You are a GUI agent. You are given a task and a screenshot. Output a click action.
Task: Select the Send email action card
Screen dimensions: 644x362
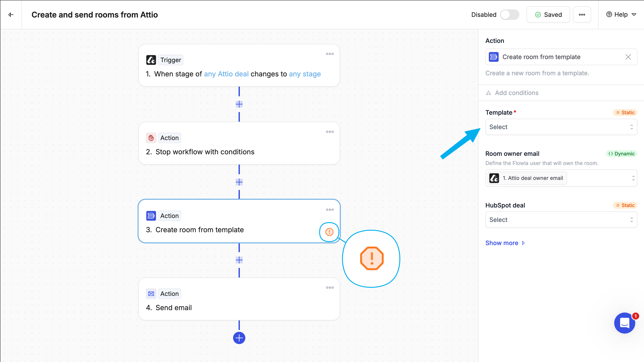(239, 299)
